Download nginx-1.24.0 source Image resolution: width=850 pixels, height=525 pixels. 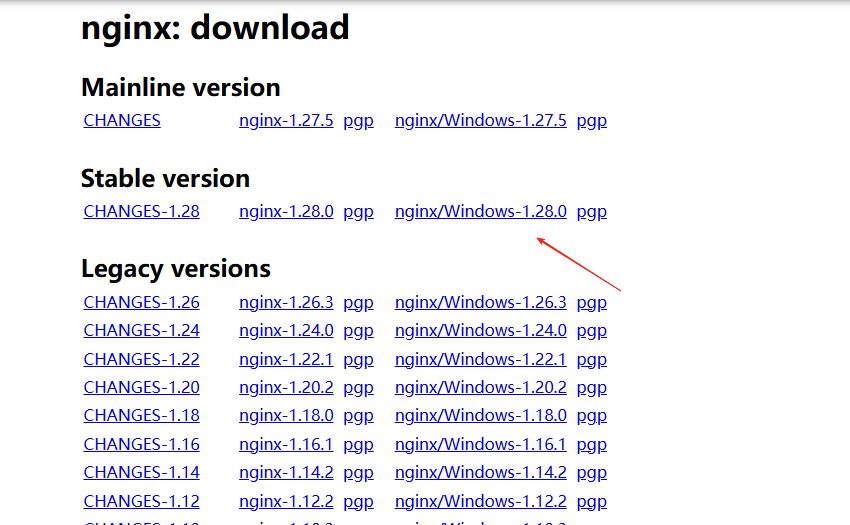click(x=286, y=330)
